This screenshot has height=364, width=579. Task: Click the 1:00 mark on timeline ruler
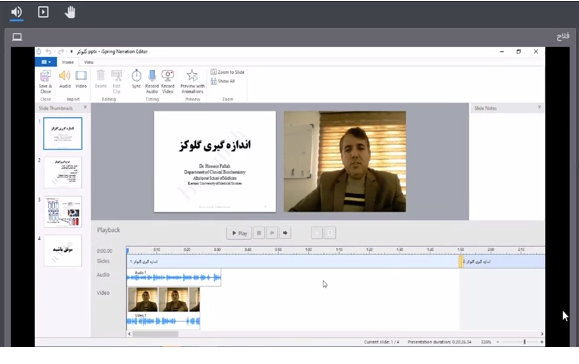click(x=308, y=250)
